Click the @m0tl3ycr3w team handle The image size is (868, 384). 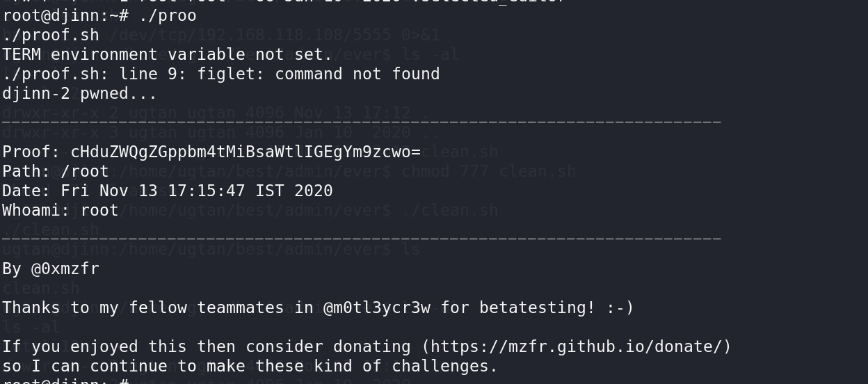coord(377,307)
